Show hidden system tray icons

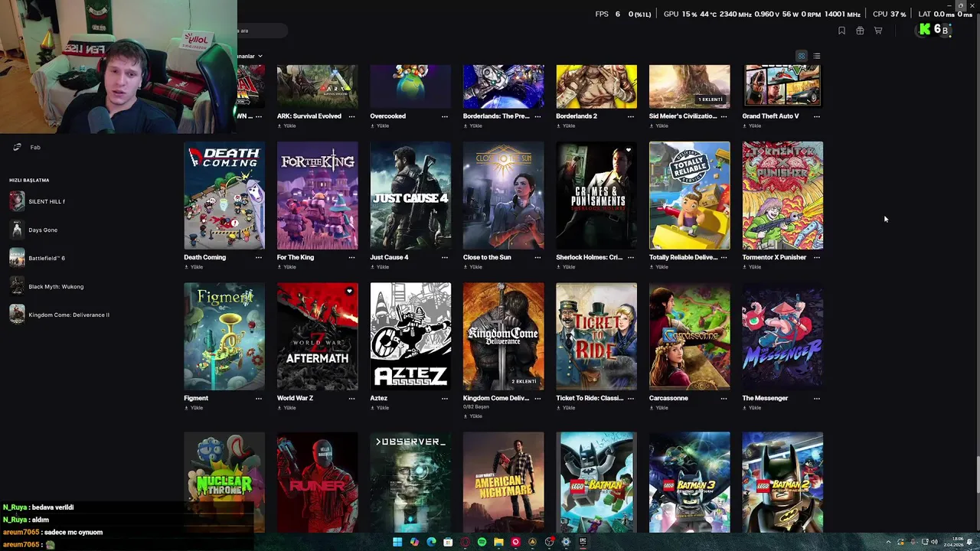tap(888, 542)
